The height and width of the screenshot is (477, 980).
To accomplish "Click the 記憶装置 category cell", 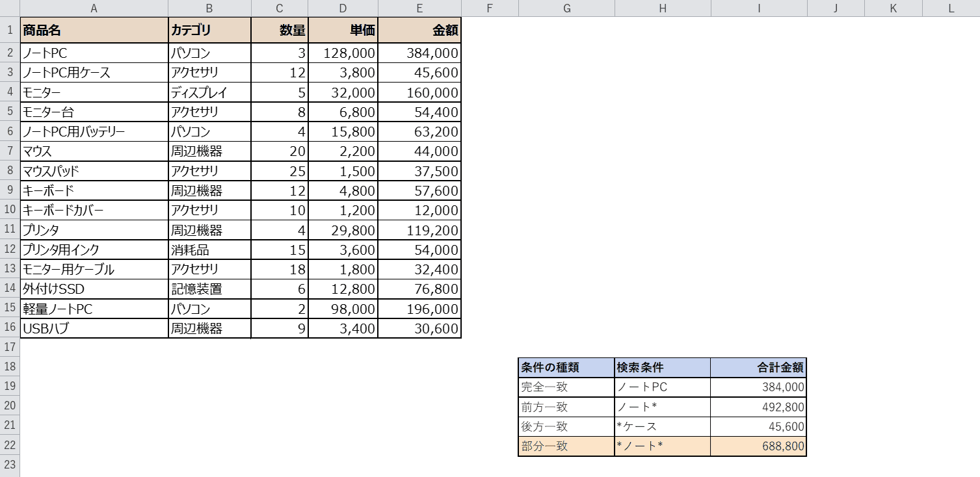I will (x=209, y=289).
